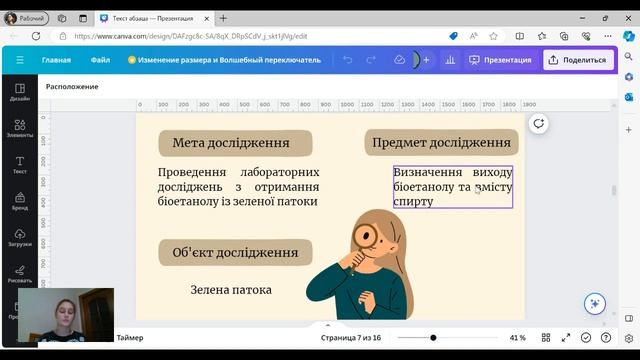Expand the page thumbnails drawer arrow
The width and height of the screenshot is (640, 360).
(x=328, y=325)
